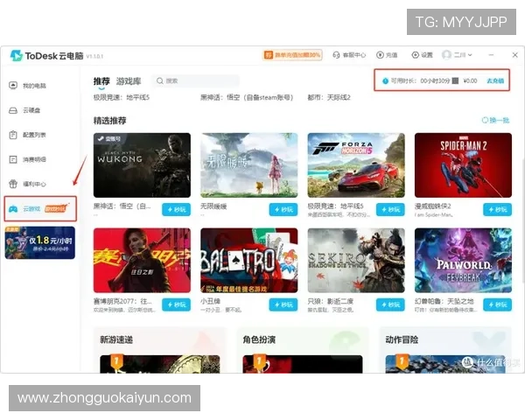Click 秒玩 for 赛博朋克2077
525x420 pixels.
[177, 304]
